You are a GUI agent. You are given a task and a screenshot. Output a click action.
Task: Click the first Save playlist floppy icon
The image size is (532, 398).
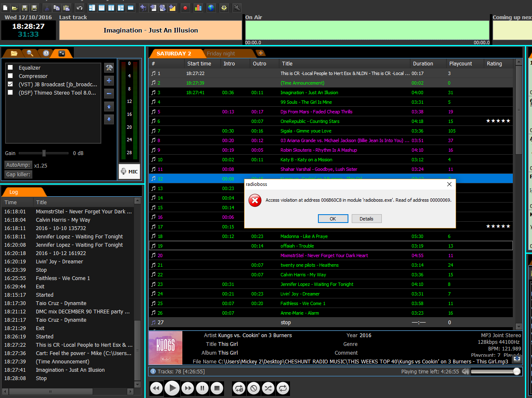[x=25, y=8]
